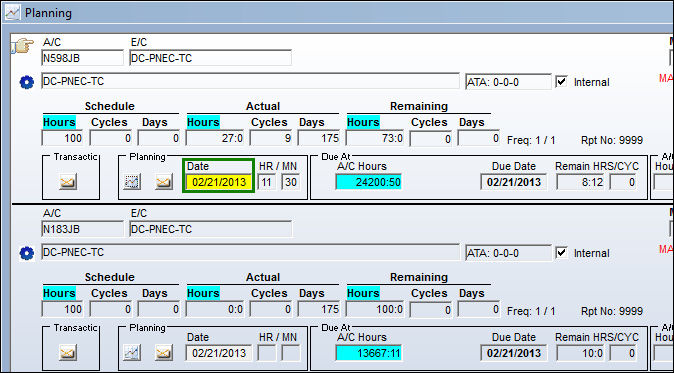
Task: Click description field DC-PNEC-TC in N183JB record
Action: pos(251,252)
